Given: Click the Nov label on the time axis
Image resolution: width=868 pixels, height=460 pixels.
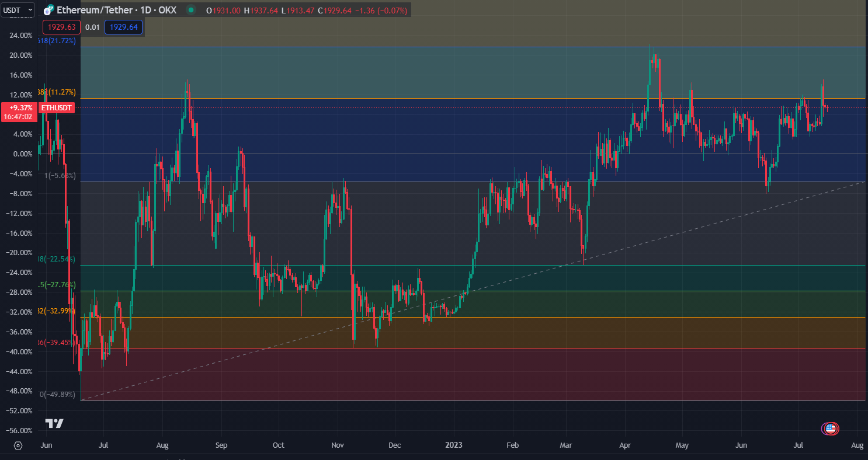Looking at the screenshot, I should pos(338,445).
